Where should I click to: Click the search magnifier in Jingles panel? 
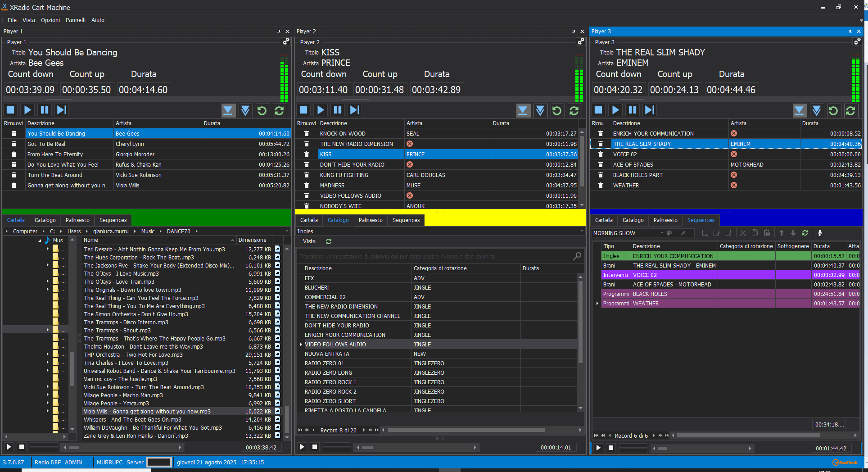tap(577, 256)
